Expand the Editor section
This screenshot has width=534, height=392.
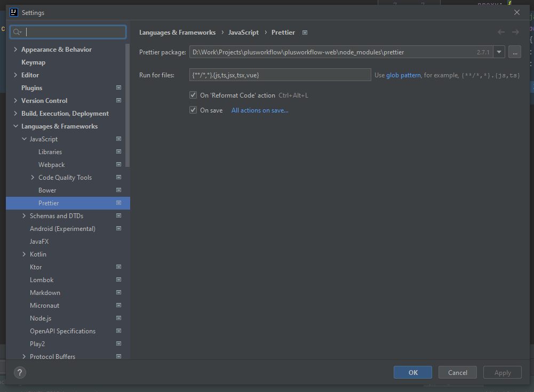tap(15, 75)
